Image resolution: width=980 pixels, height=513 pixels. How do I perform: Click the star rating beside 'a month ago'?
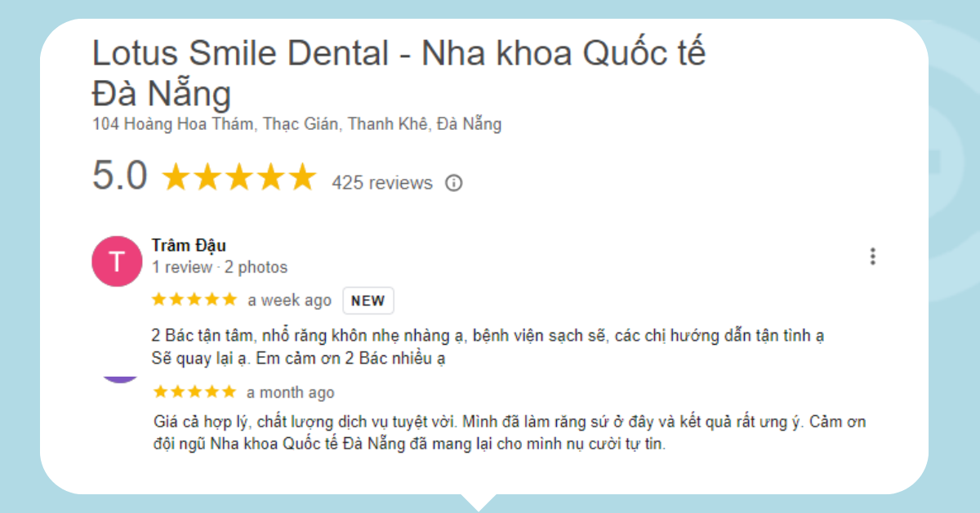(194, 392)
